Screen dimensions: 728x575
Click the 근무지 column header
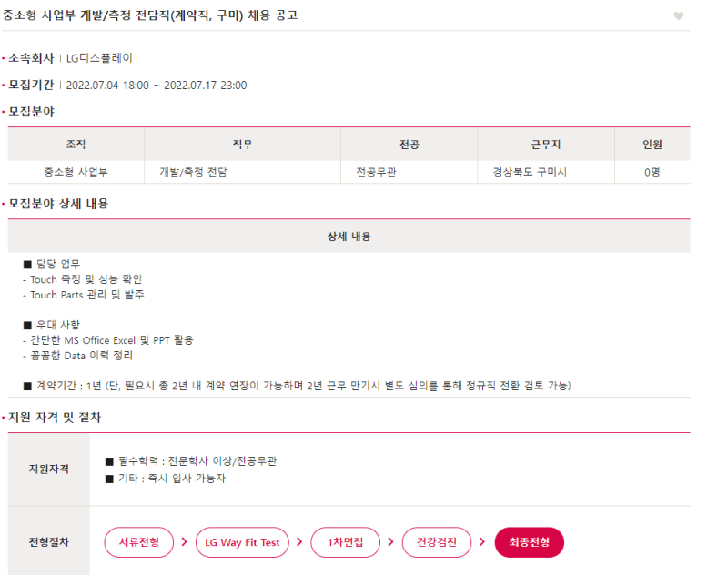546,145
